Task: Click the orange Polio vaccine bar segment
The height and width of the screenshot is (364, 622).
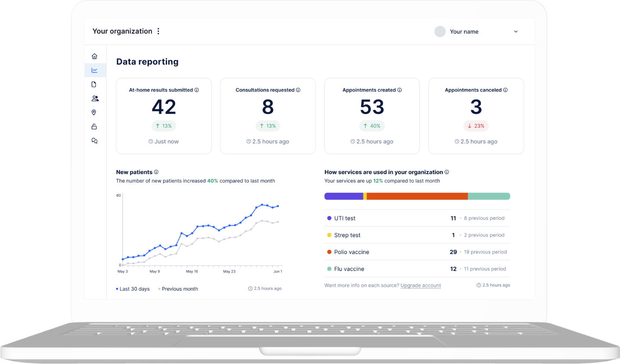Action: click(417, 196)
